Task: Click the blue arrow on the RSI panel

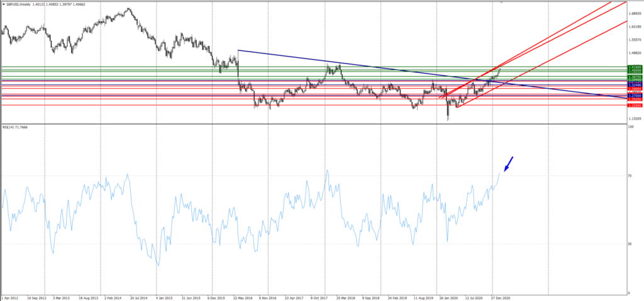Action: (x=509, y=163)
